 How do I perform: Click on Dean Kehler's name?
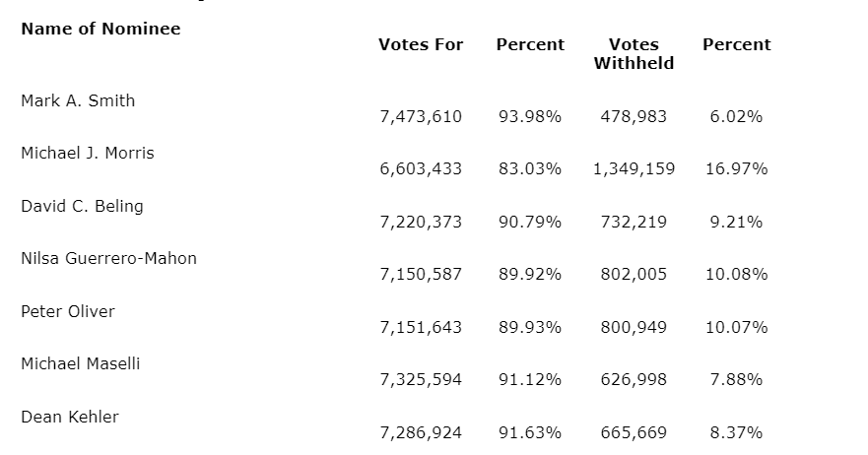point(70,417)
